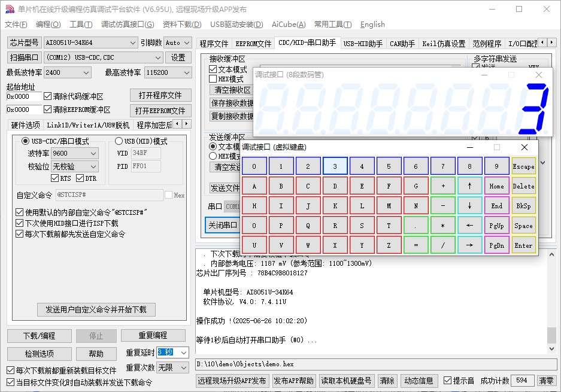Viewport: 561px width, 392px height.
Task: Click the 起始地址 0x0000 code address field
Action: pos(24,96)
